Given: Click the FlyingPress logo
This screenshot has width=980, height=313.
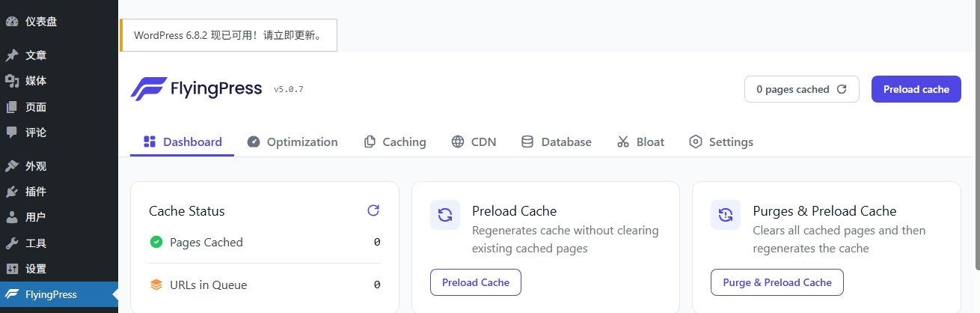Looking at the screenshot, I should pyautogui.click(x=196, y=89).
